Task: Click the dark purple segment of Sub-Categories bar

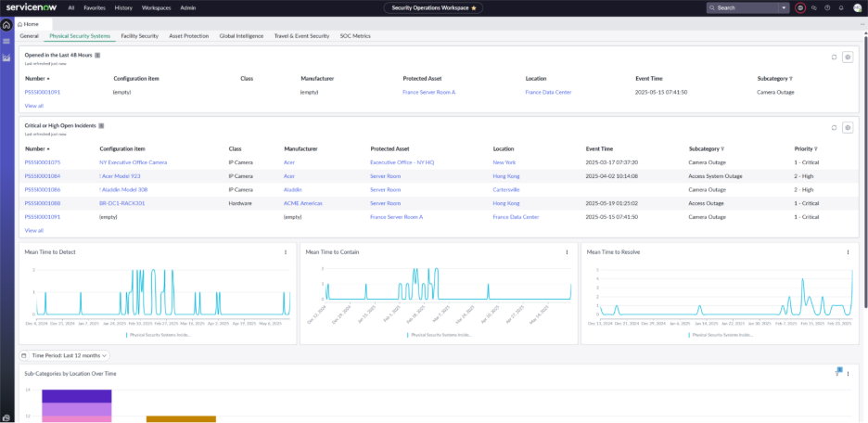Action: click(77, 396)
